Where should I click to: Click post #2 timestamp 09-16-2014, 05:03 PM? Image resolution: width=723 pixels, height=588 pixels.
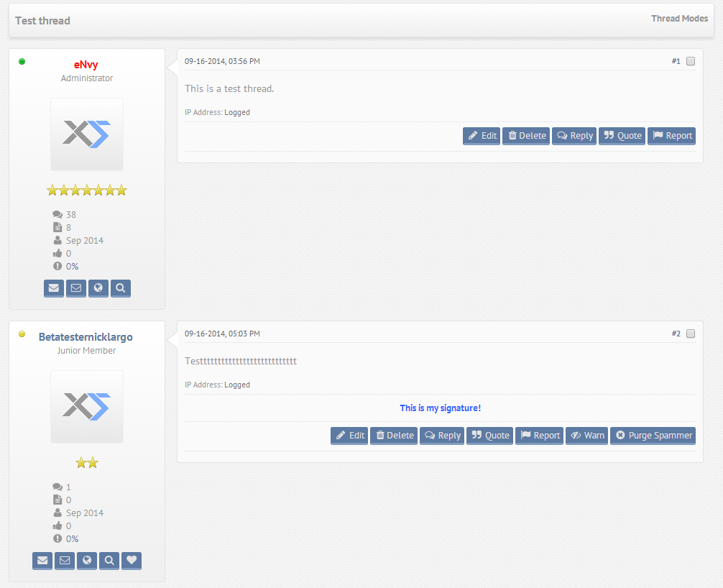222,334
